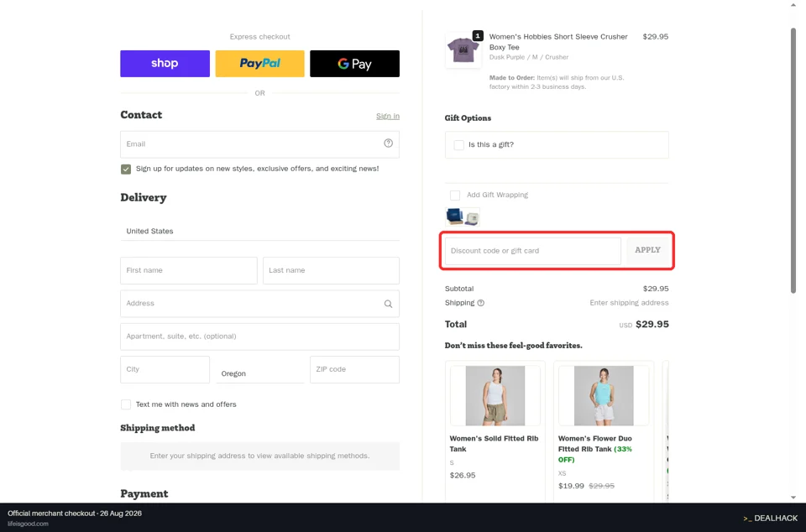Open Women's Solid Fitted Rib Tank image

coord(495,395)
